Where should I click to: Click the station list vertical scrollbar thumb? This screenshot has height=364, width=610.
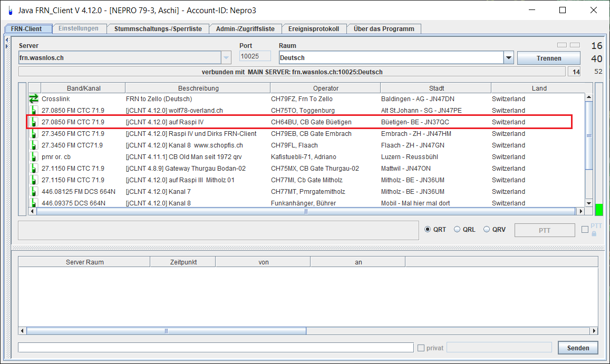pyautogui.click(x=589, y=135)
